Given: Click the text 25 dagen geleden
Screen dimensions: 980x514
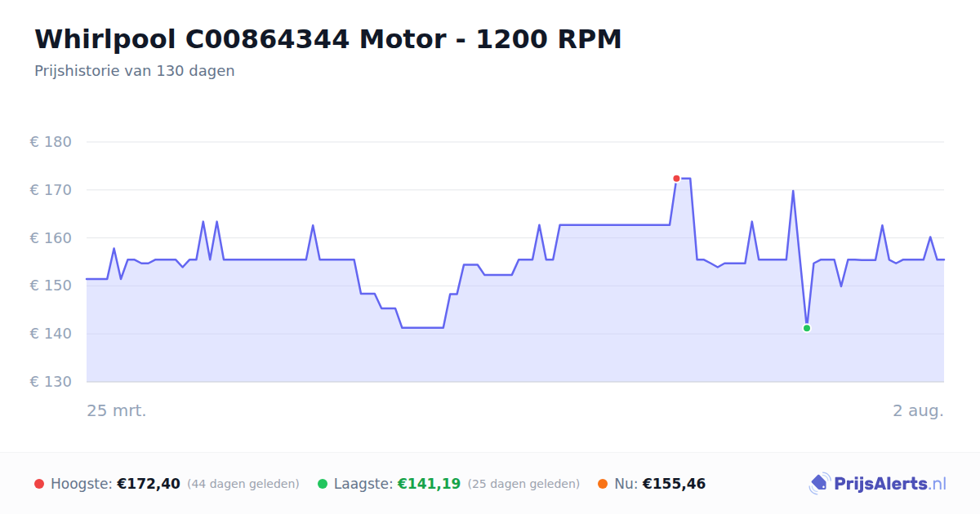Looking at the screenshot, I should (523, 484).
